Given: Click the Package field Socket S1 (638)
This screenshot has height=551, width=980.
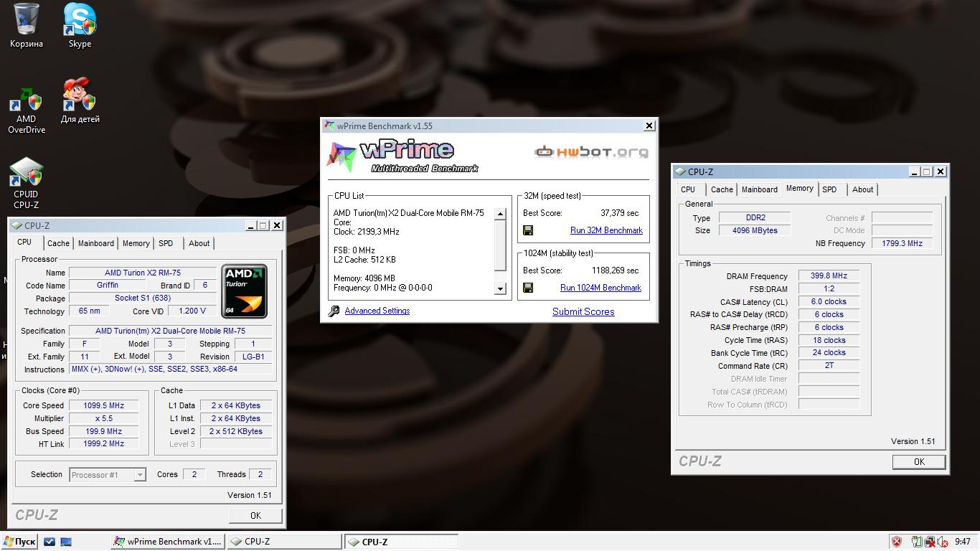Looking at the screenshot, I should [x=142, y=298].
